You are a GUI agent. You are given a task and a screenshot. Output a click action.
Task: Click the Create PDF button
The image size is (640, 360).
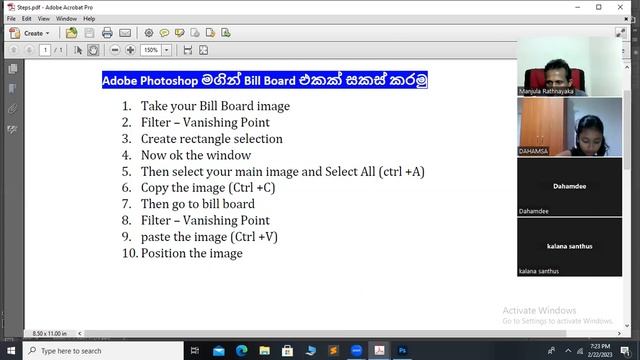(29, 33)
